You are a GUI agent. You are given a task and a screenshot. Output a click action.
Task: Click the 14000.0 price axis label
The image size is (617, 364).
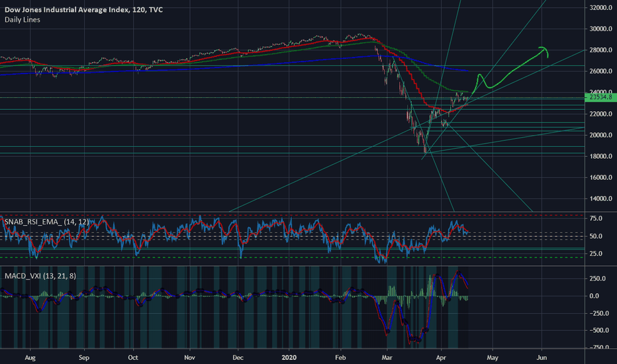[600, 199]
